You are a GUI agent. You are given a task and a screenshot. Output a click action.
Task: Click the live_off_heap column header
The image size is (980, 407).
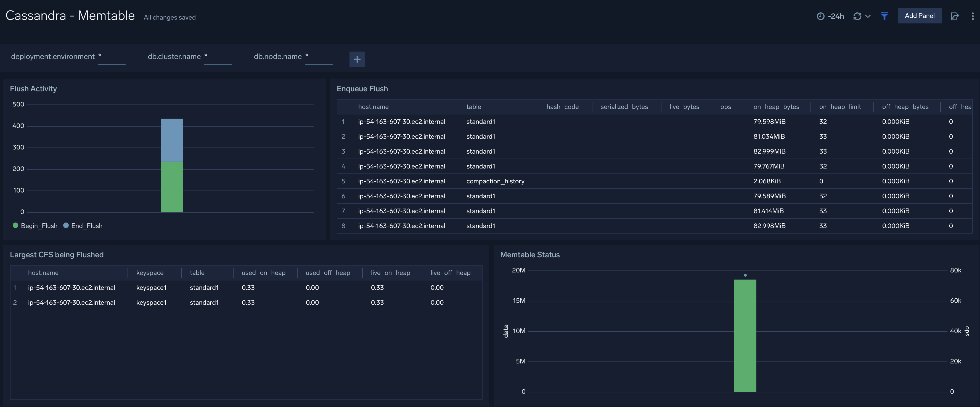pyautogui.click(x=451, y=273)
